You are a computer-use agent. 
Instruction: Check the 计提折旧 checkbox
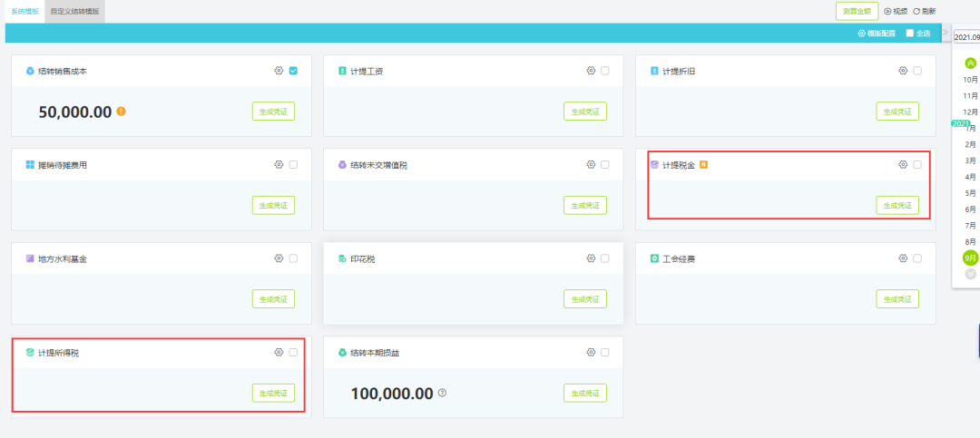916,71
